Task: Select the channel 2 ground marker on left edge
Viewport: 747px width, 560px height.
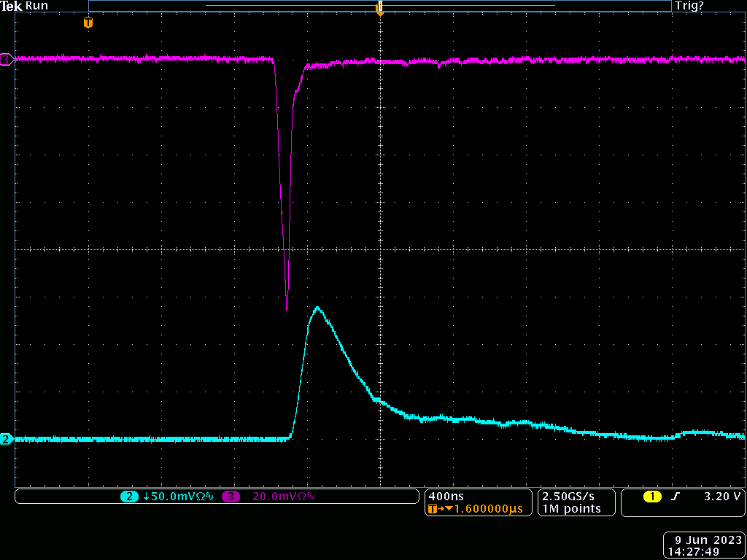Action: (7, 439)
